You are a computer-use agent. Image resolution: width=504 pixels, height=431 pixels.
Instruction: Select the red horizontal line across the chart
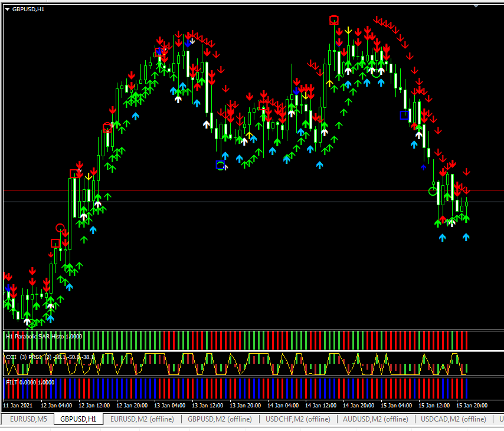254,190
